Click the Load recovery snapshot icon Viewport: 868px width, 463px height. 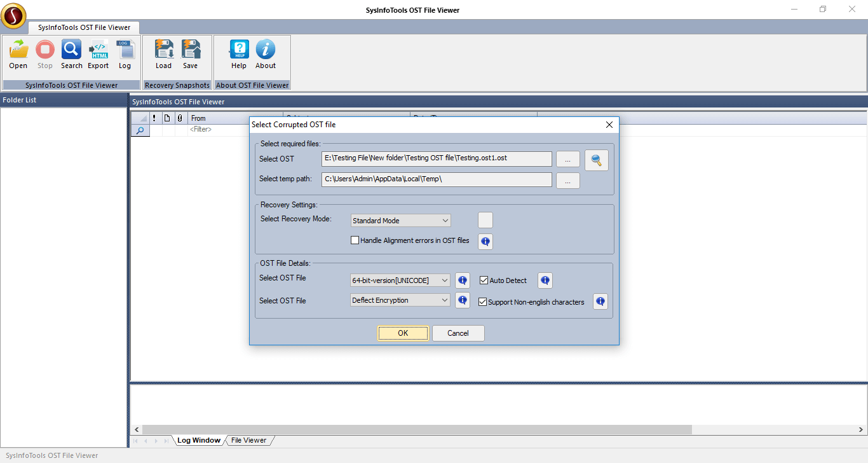tap(164, 50)
